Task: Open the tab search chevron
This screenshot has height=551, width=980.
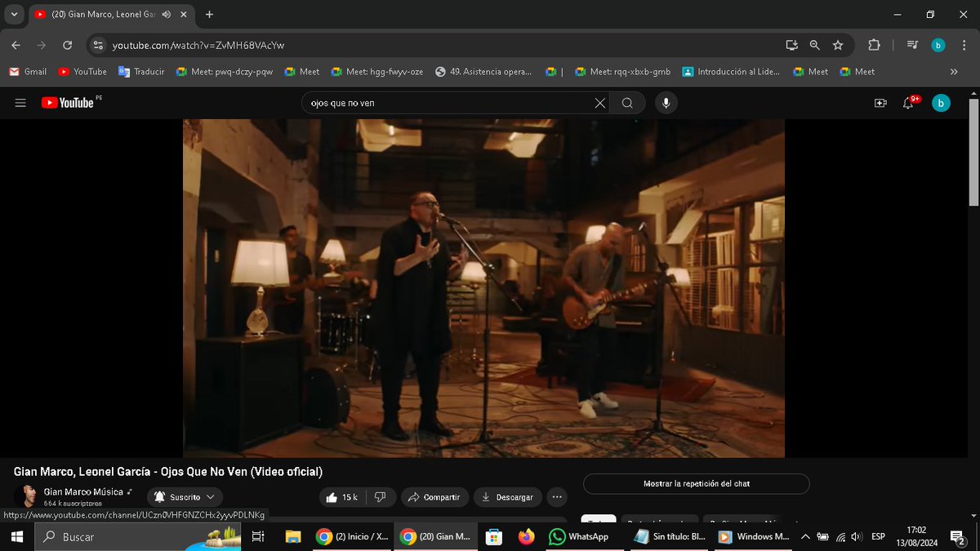Action: coord(14,15)
